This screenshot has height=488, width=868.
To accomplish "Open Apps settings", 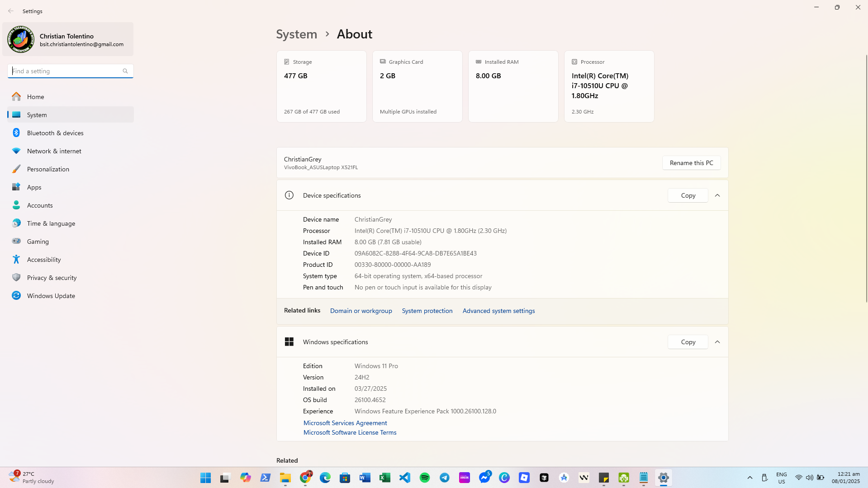I will pos(70,187).
